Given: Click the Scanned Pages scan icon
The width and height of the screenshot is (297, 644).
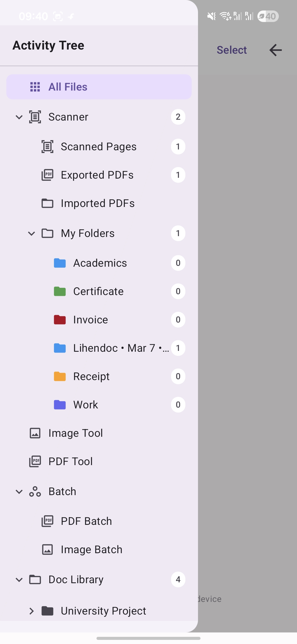Looking at the screenshot, I should (x=47, y=146).
